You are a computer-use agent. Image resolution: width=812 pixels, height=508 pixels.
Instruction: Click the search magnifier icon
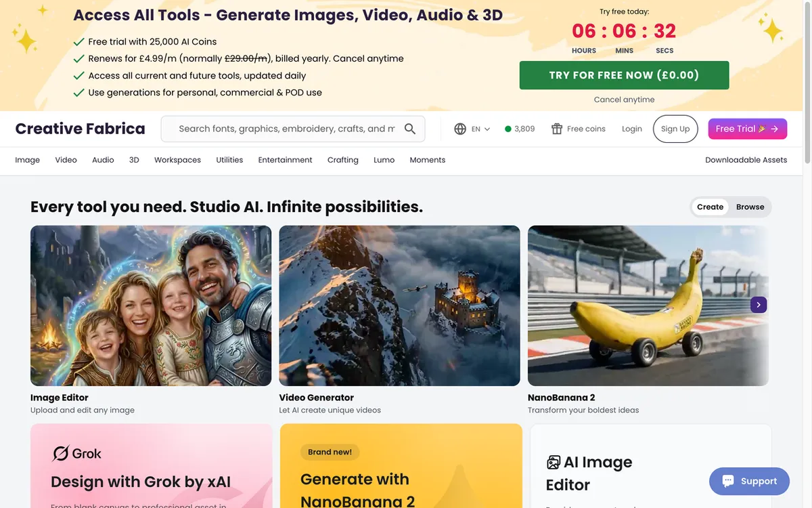coord(410,129)
